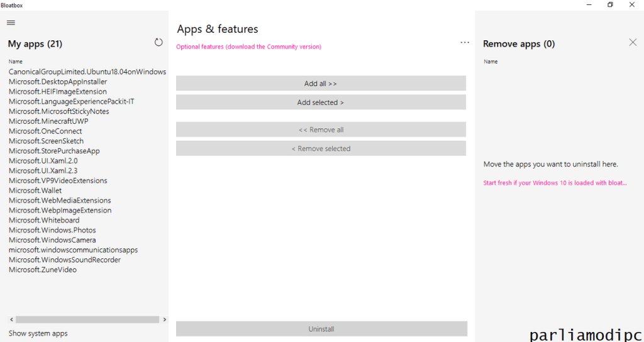Select CanonicalGroupLimited.Ubuntu18.04onWindows
Screen dimensions: 644x342
87,72
